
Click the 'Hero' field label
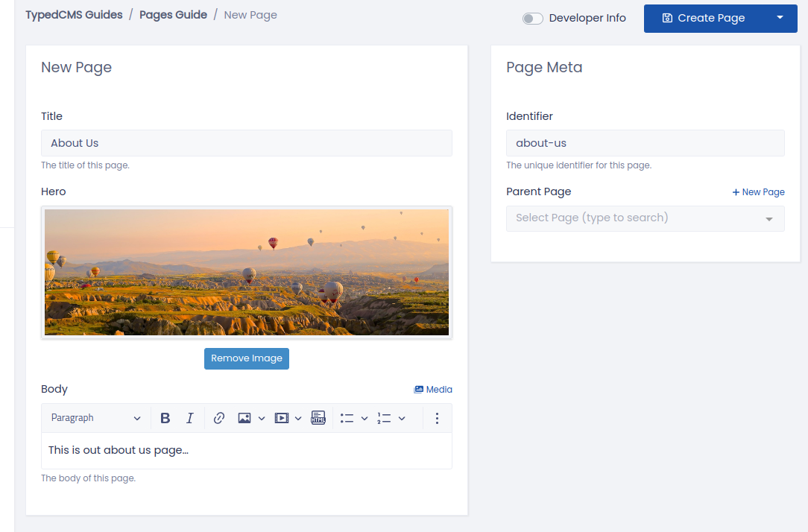54,191
